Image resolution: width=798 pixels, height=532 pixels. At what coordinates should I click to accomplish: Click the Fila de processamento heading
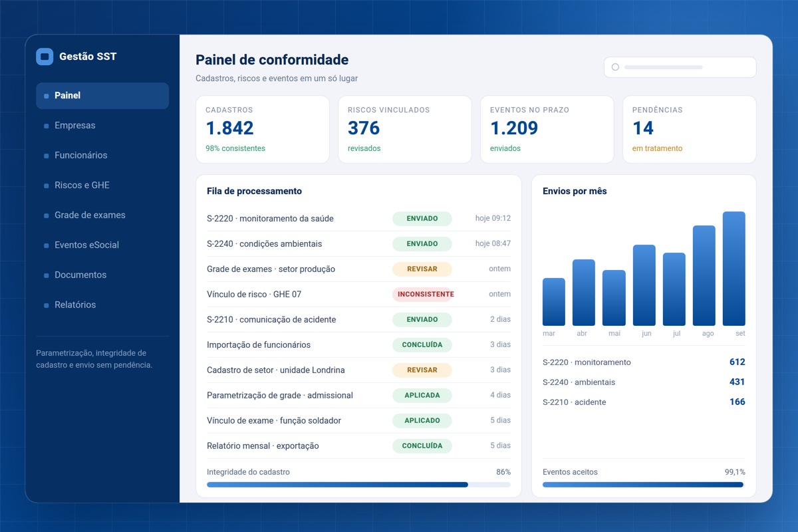(x=254, y=192)
